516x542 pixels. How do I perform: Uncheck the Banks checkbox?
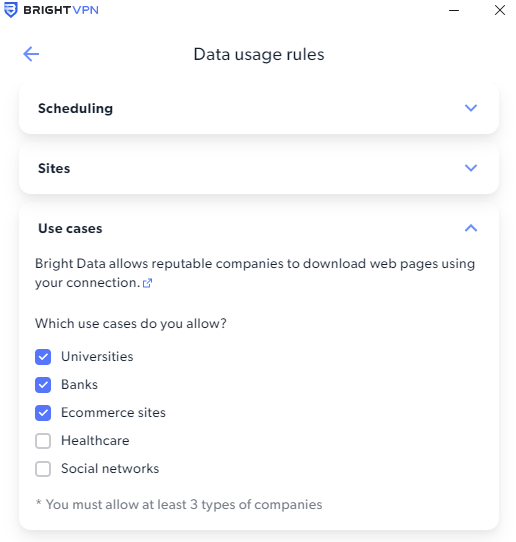click(43, 385)
